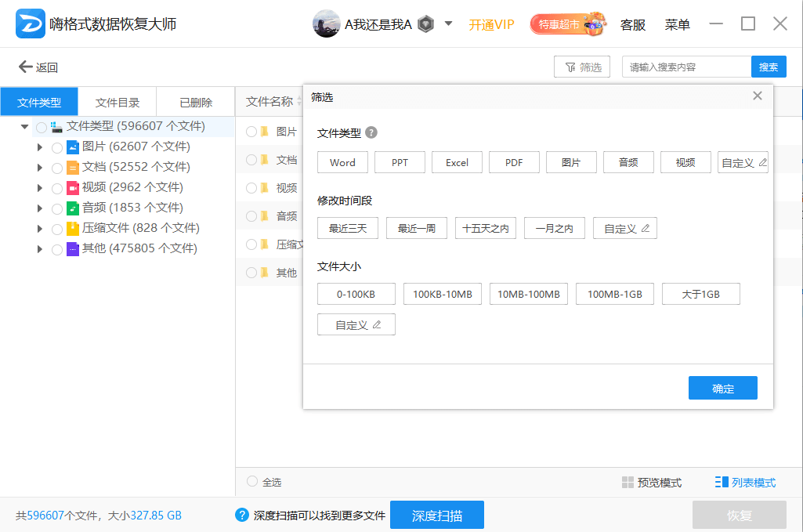Select the 图片 folder row radio in list

[x=251, y=132]
